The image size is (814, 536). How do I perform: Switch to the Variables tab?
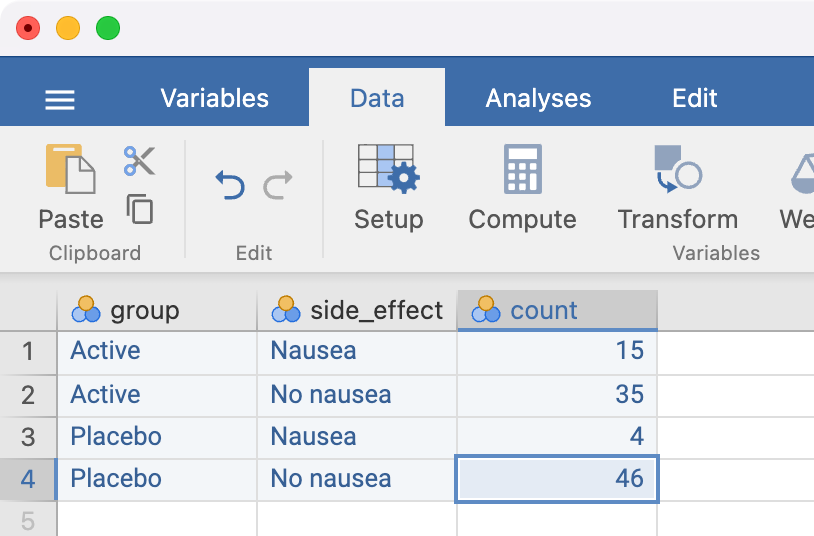(x=214, y=98)
